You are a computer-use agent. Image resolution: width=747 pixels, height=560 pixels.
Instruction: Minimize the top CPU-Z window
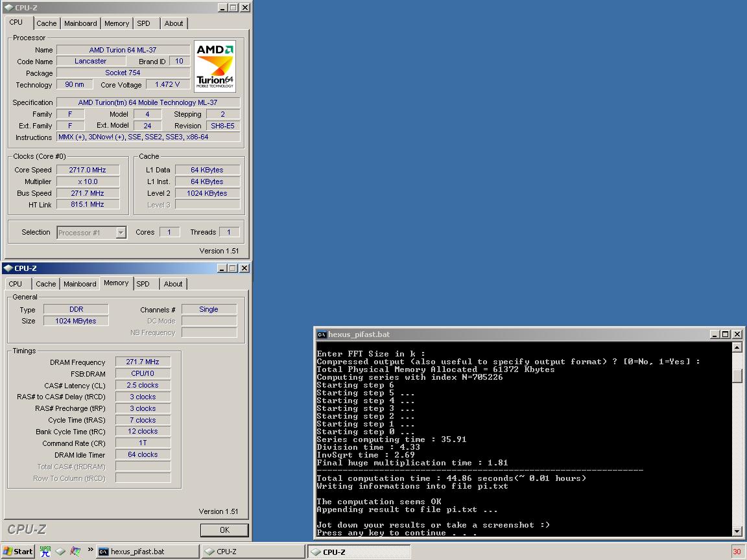click(222, 8)
